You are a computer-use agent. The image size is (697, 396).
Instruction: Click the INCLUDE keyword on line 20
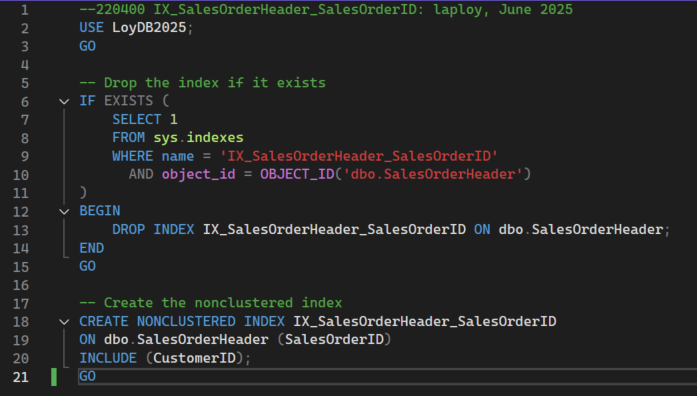pos(108,358)
